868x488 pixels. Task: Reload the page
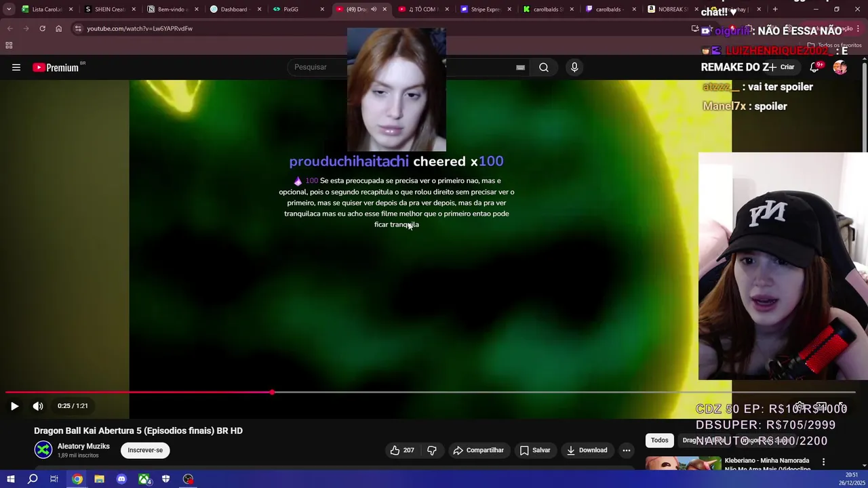pyautogui.click(x=42, y=28)
